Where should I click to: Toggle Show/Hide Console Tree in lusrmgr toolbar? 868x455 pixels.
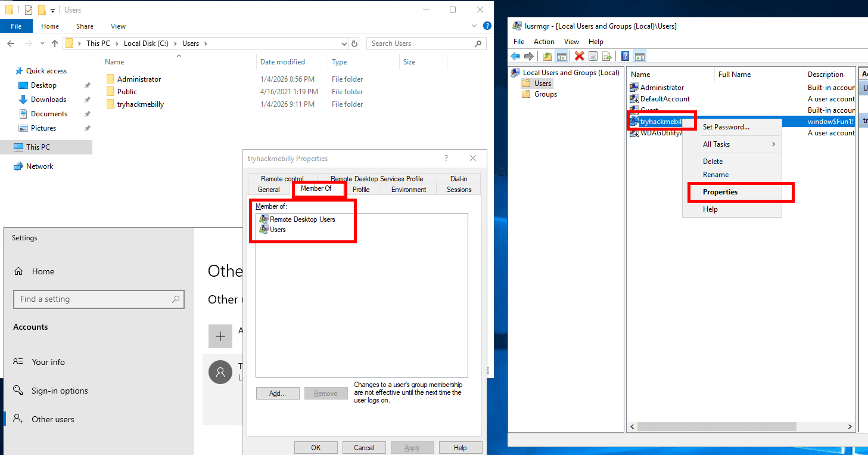click(x=561, y=57)
